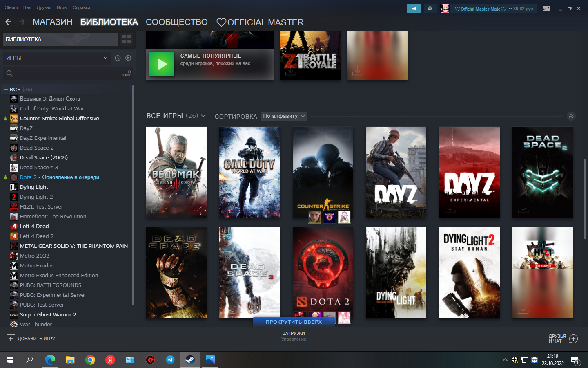Click the game list sidebar scrollbar

pos(133,195)
